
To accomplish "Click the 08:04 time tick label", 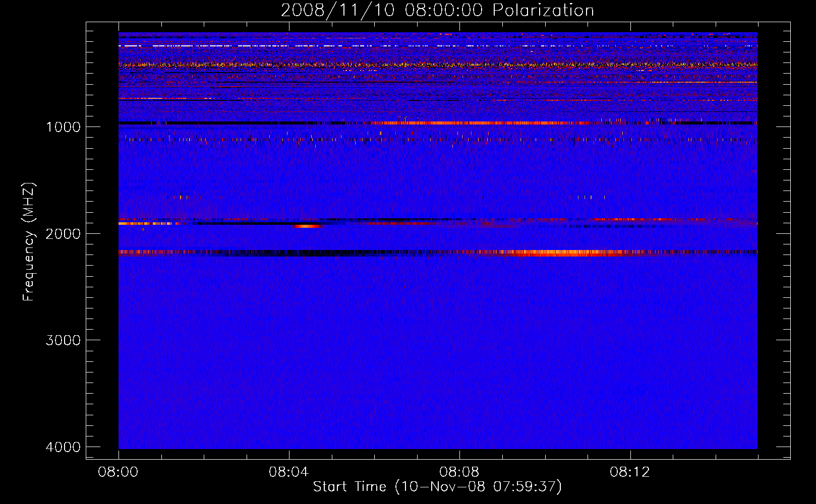I will coord(289,472).
